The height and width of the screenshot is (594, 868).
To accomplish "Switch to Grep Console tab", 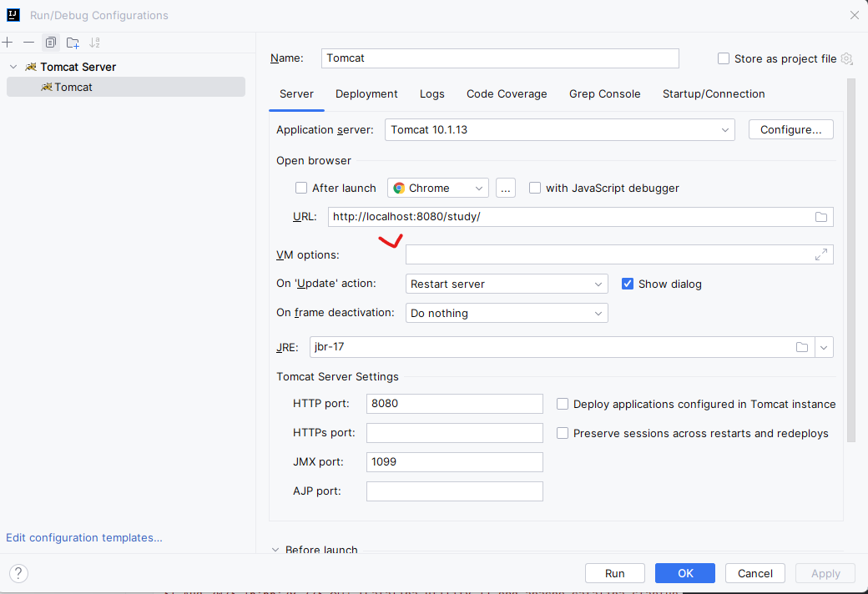I will tap(604, 94).
